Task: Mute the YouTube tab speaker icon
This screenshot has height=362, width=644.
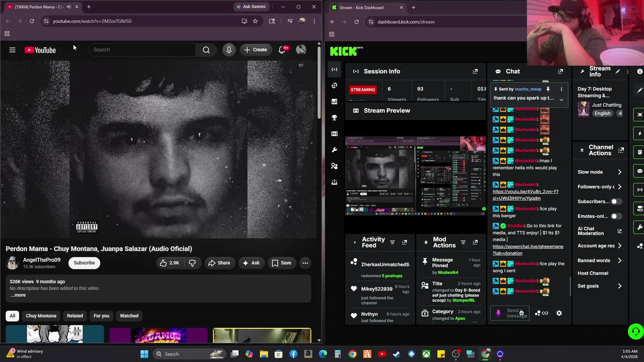Action: point(68,7)
